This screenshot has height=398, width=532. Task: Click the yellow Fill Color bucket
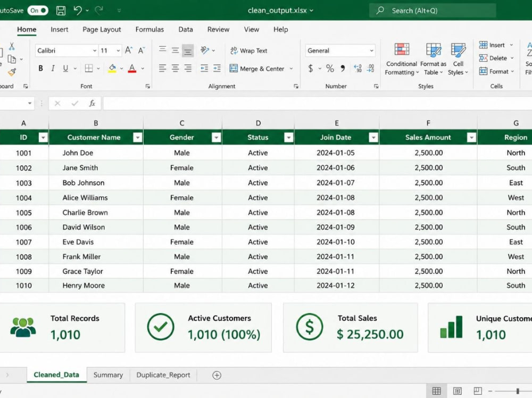pyautogui.click(x=112, y=69)
